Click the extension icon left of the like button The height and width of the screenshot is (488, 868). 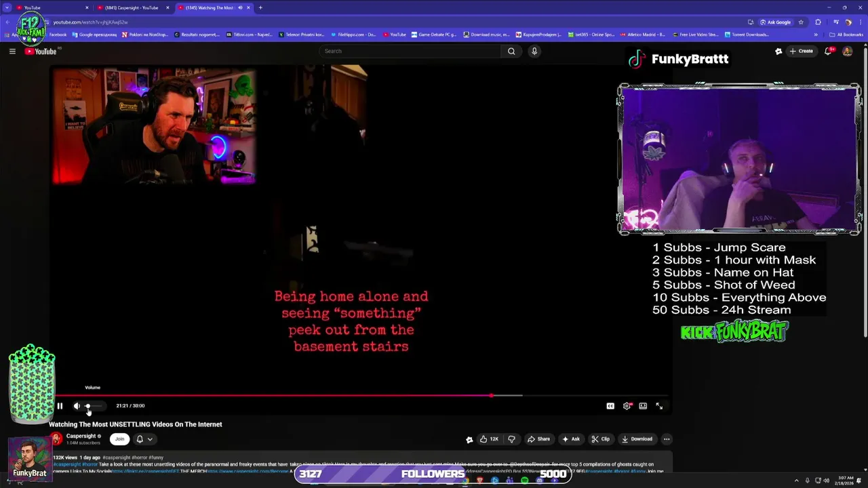(469, 439)
